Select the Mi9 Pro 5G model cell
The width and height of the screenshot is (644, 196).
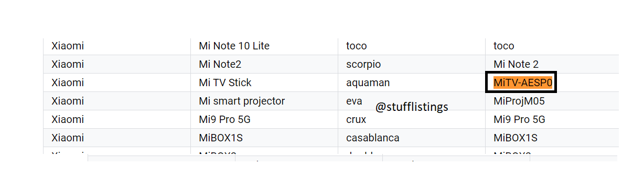(x=264, y=119)
